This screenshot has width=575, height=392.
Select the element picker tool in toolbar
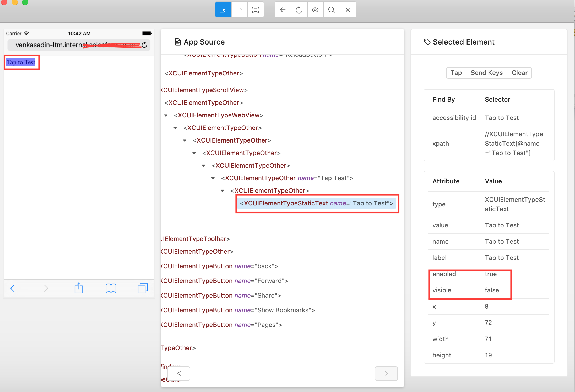click(x=223, y=10)
